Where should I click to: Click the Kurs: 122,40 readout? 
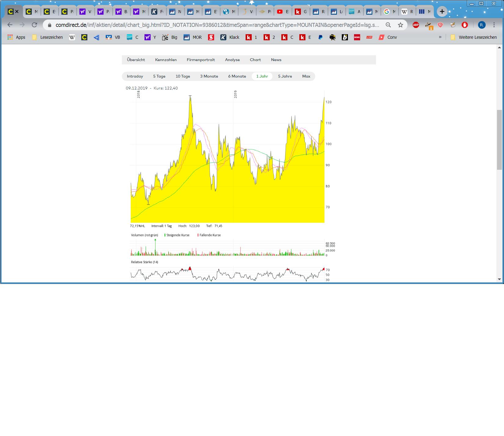(166, 88)
